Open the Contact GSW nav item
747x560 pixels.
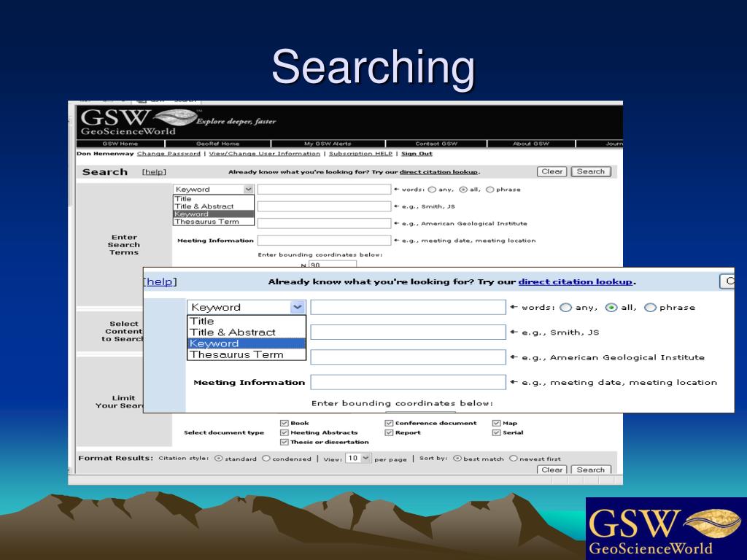coord(436,144)
